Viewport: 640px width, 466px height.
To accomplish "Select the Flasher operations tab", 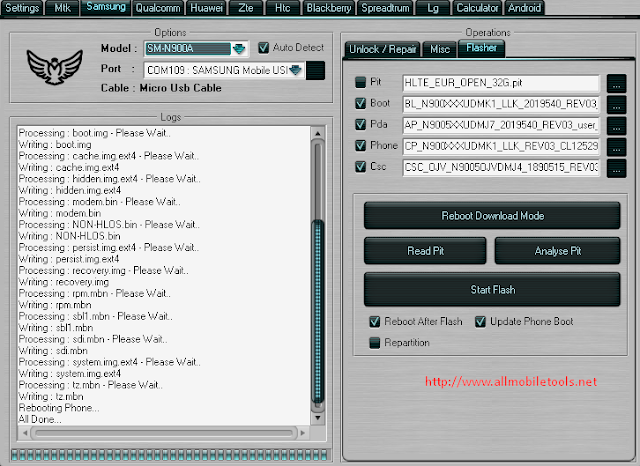I will point(482,48).
